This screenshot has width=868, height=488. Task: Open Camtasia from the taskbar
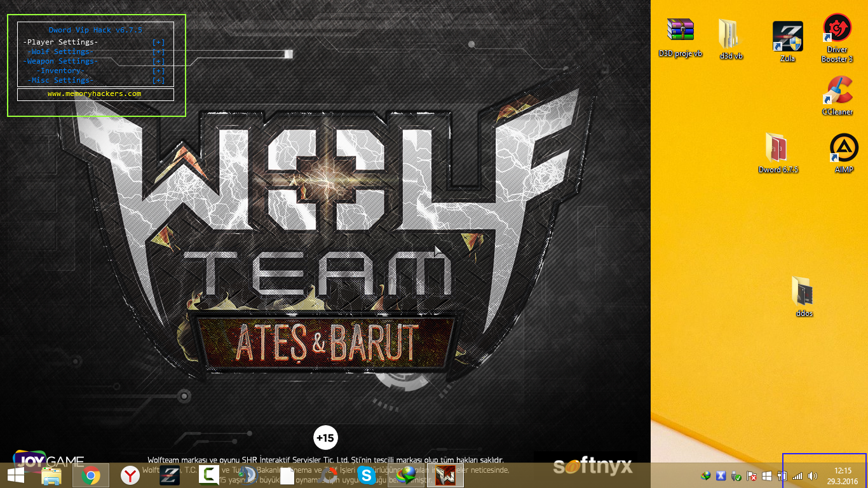tap(209, 475)
